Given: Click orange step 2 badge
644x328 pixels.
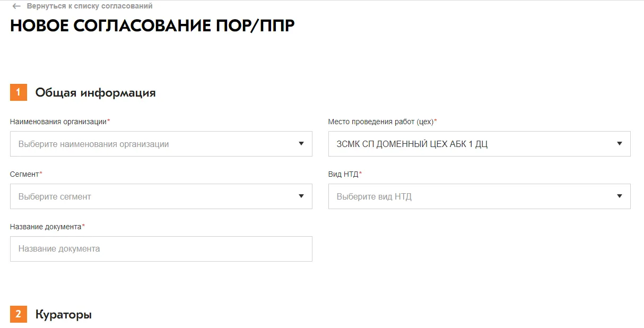Looking at the screenshot, I should click(x=19, y=314).
